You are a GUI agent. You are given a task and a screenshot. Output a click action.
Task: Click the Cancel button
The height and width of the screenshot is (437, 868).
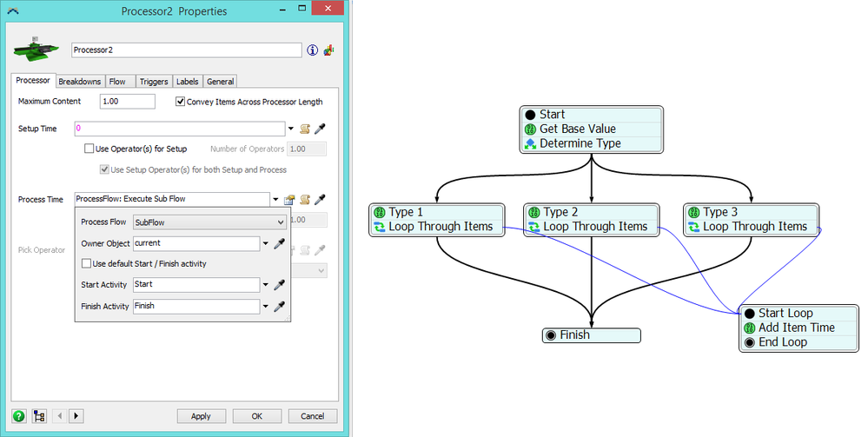[313, 416]
